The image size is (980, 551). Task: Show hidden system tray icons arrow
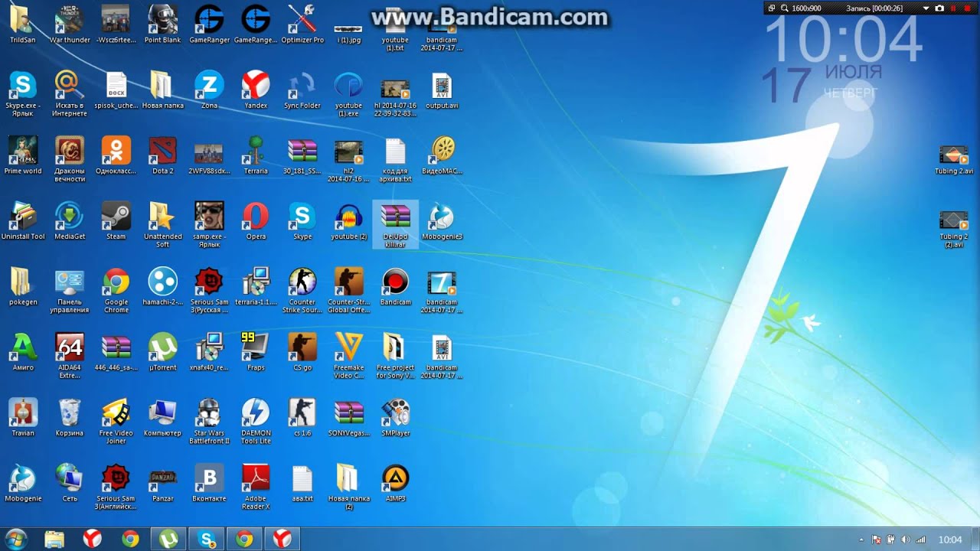(x=861, y=540)
